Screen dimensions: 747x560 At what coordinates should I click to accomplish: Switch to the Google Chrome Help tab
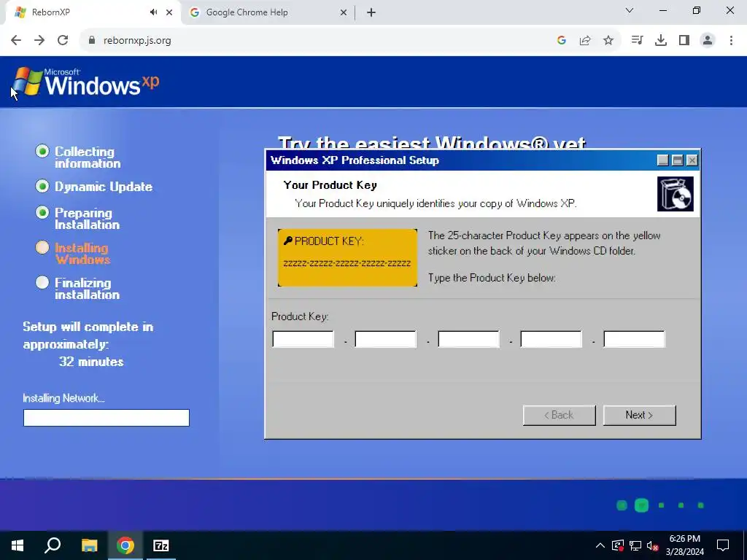268,12
